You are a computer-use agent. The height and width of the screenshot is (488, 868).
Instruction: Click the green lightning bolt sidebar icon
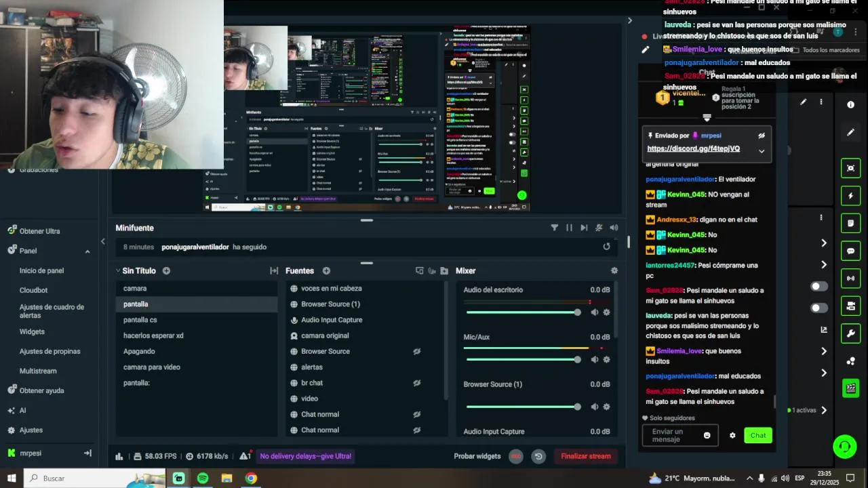850,196
